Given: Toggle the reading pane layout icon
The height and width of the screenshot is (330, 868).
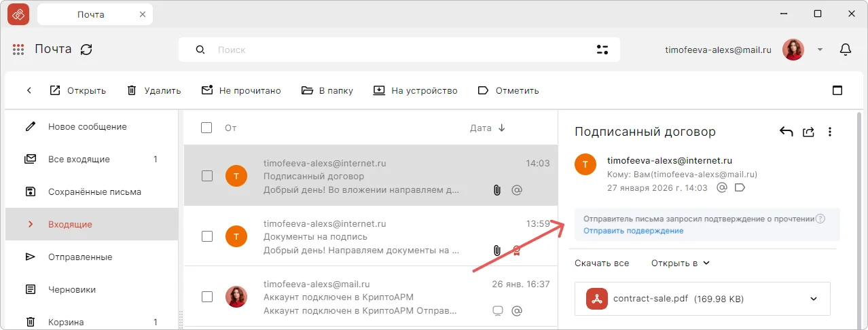Looking at the screenshot, I should (x=837, y=90).
